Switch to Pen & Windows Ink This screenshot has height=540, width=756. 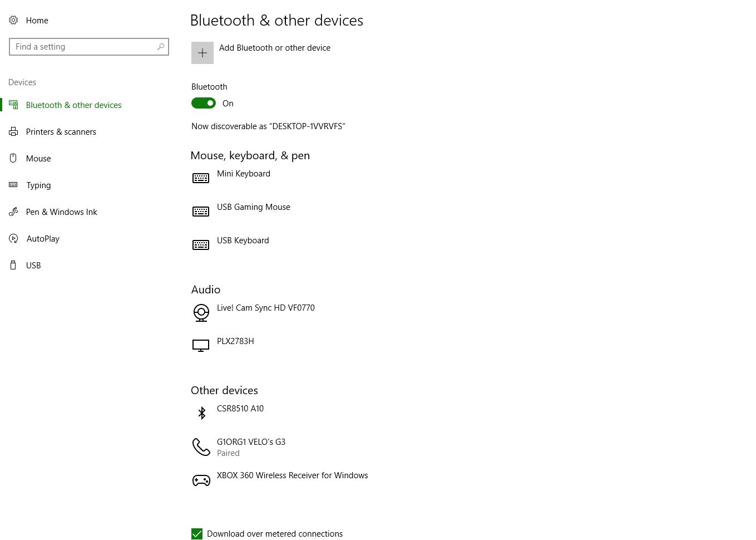[x=61, y=212]
